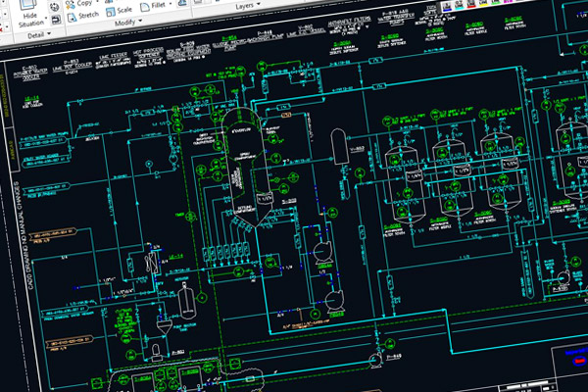Click the Copy tool icon
The image size is (588, 392).
(71, 5)
